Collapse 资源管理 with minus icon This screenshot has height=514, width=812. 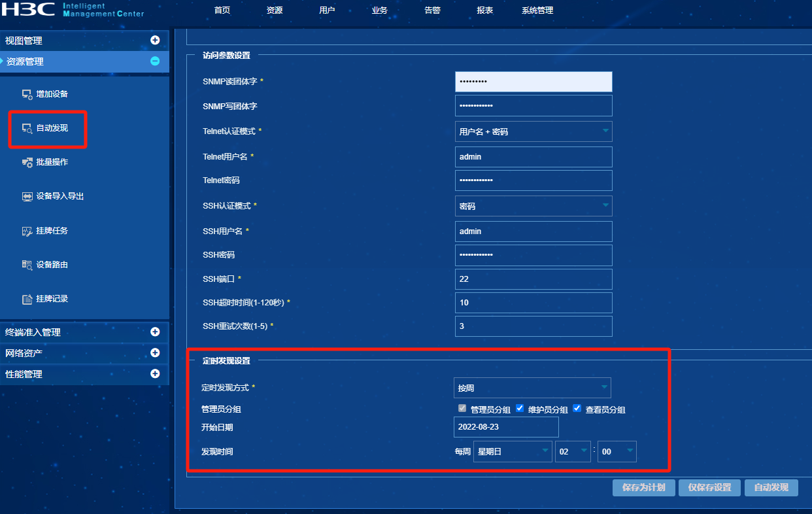155,61
